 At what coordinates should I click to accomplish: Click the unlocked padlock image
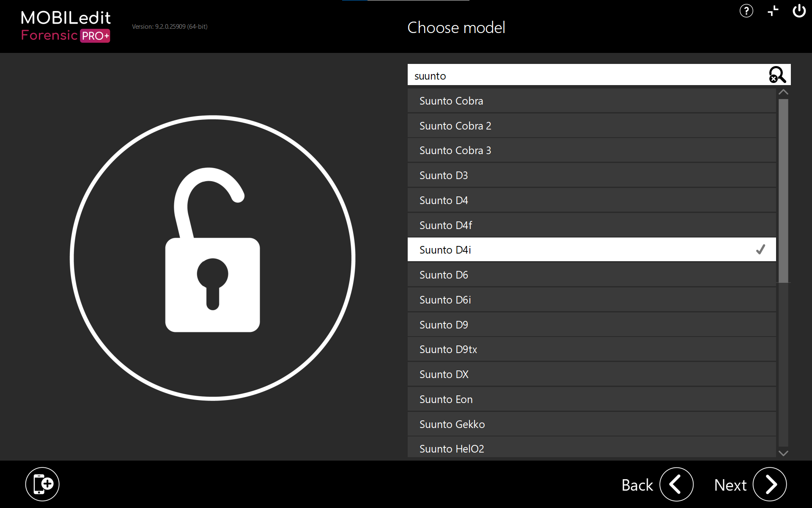[x=212, y=257]
